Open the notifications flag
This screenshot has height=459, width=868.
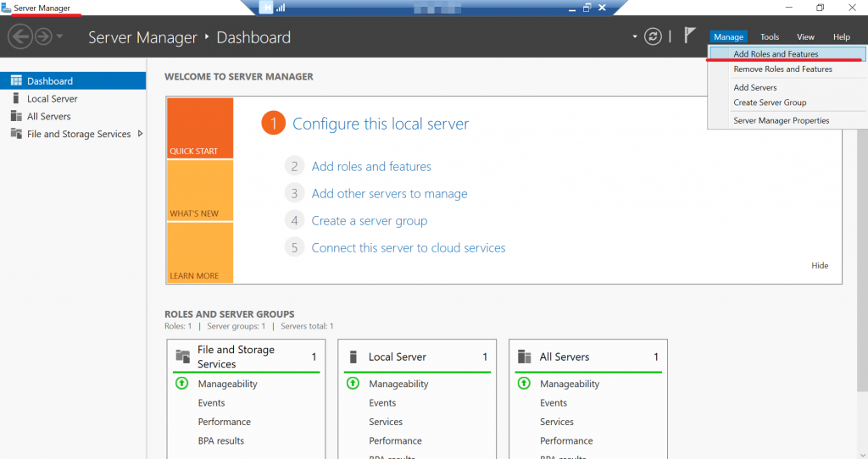[689, 36]
